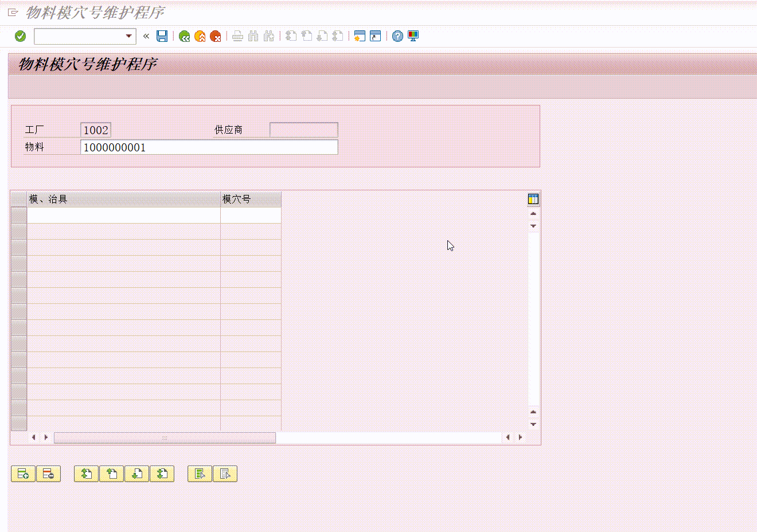Jump to last page with bottom button
This screenshot has height=532, width=757.
[162, 474]
